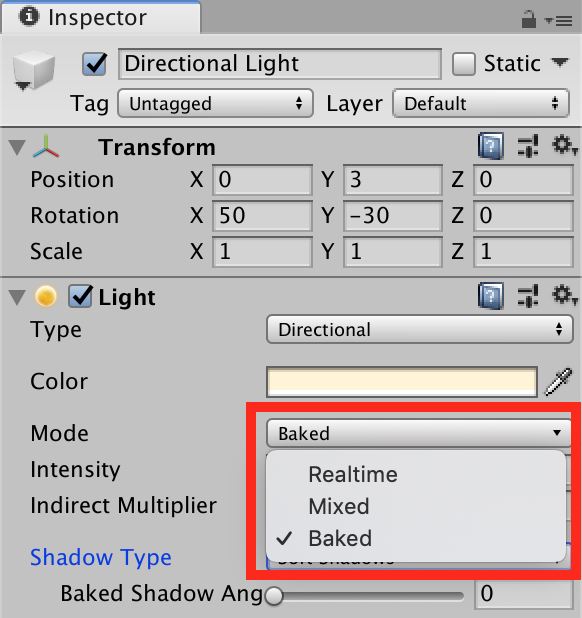Click the Inspector tab
The width and height of the screenshot is (582, 618).
[101, 17]
